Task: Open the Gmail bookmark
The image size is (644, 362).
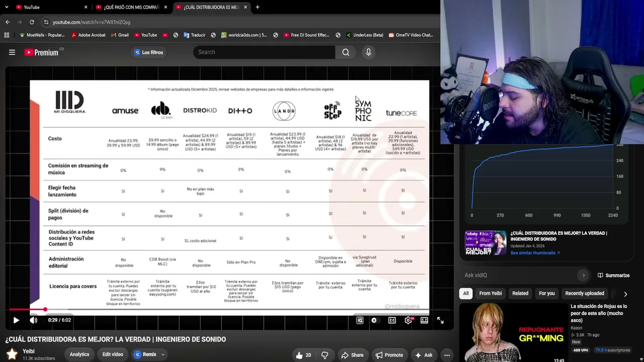Action: pyautogui.click(x=119, y=35)
